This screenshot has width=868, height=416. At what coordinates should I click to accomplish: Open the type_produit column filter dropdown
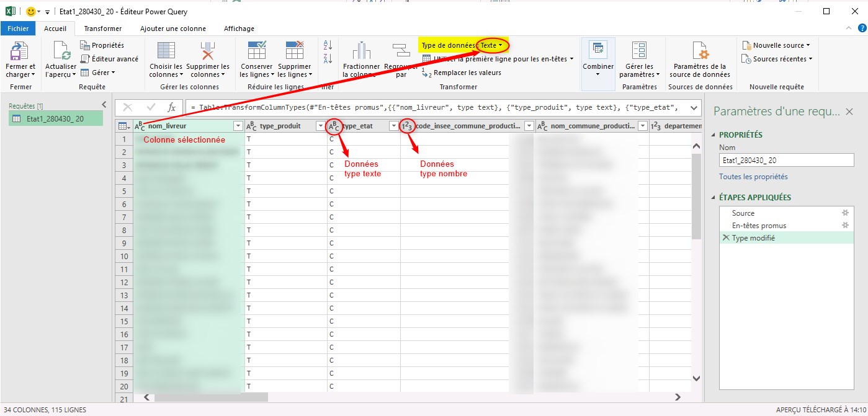coord(320,126)
